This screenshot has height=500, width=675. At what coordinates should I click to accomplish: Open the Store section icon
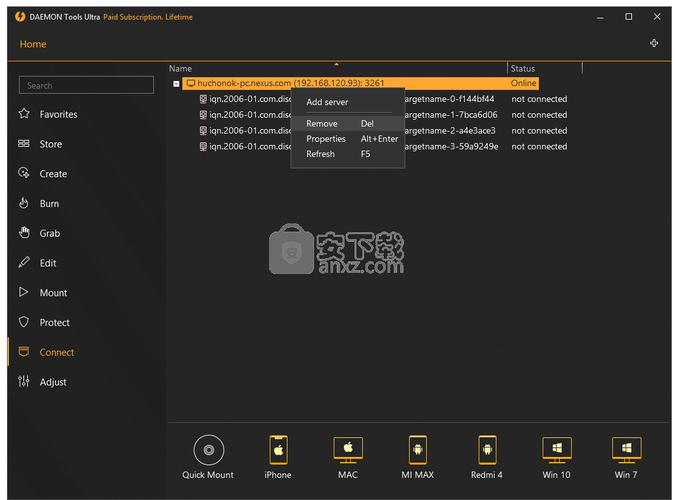[24, 143]
